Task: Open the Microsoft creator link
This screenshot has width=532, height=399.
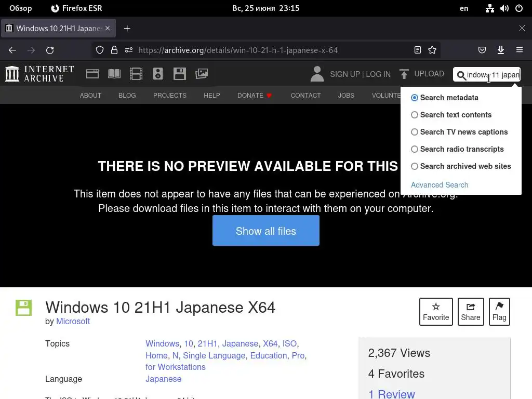Action: coord(73,321)
